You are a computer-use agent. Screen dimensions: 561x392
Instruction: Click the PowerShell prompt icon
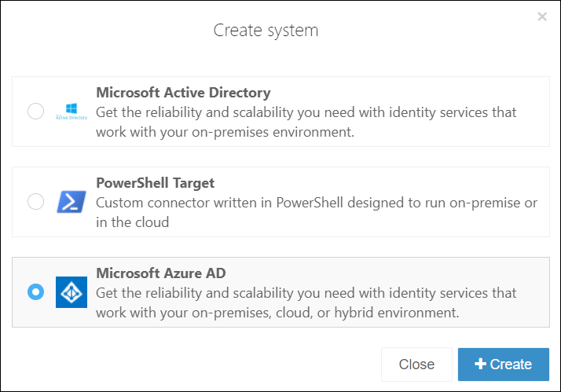(71, 202)
